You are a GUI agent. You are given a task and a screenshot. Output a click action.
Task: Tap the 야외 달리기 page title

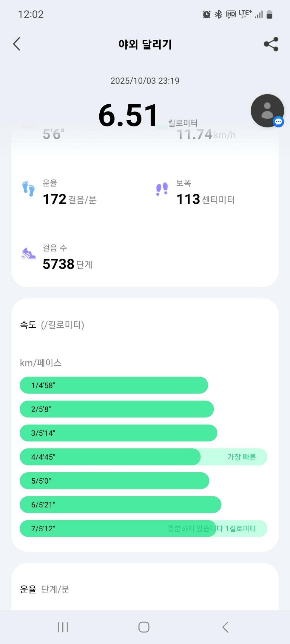pyautogui.click(x=145, y=44)
